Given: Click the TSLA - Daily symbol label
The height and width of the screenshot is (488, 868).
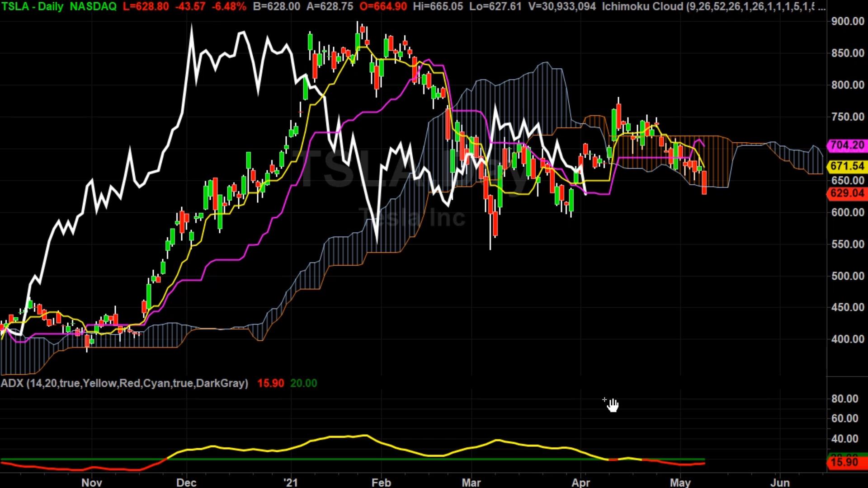Looking at the screenshot, I should coord(32,7).
